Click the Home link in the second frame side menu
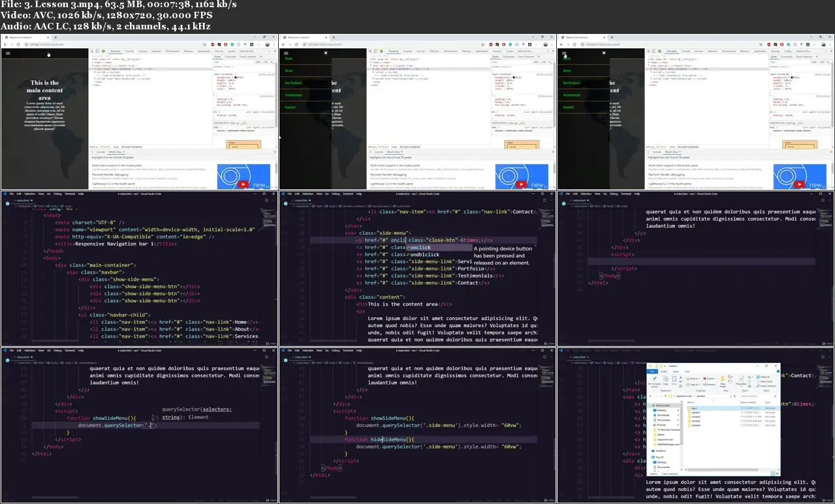 [289, 59]
